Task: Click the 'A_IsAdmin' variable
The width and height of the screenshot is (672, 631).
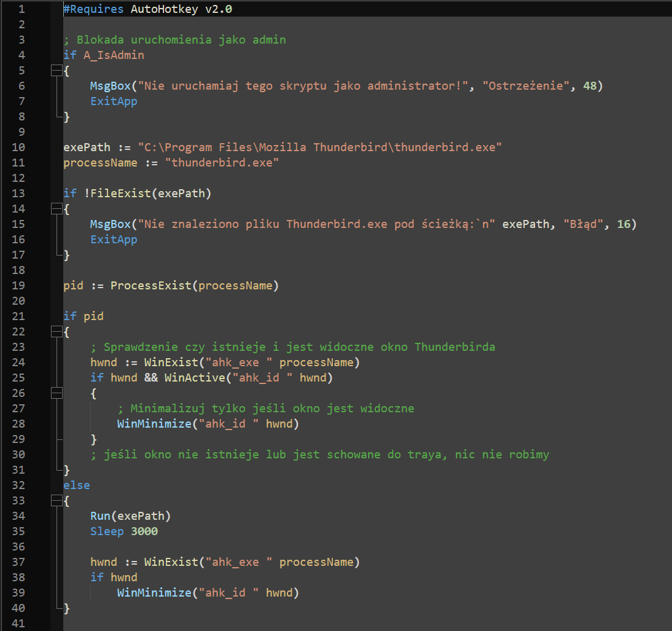Action: 114,55
